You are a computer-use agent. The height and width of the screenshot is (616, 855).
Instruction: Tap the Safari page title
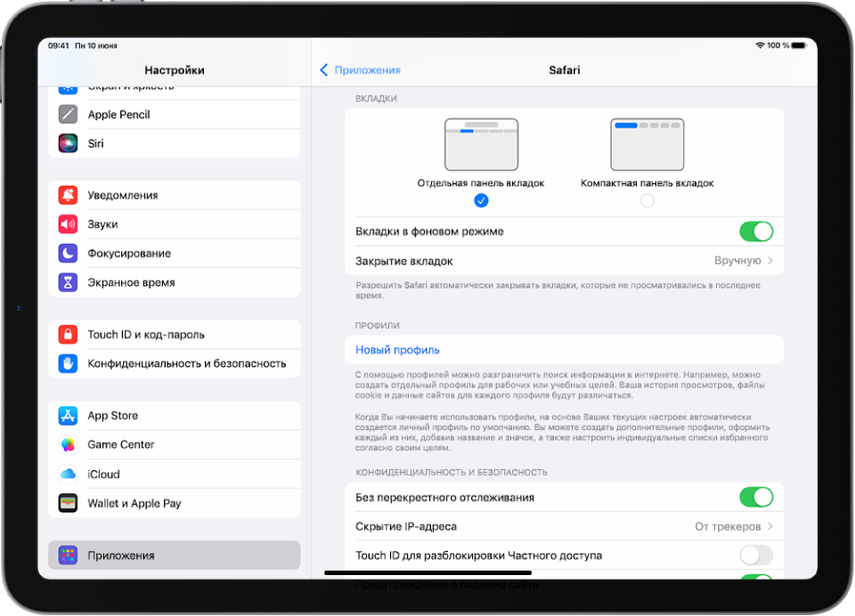pyautogui.click(x=565, y=70)
